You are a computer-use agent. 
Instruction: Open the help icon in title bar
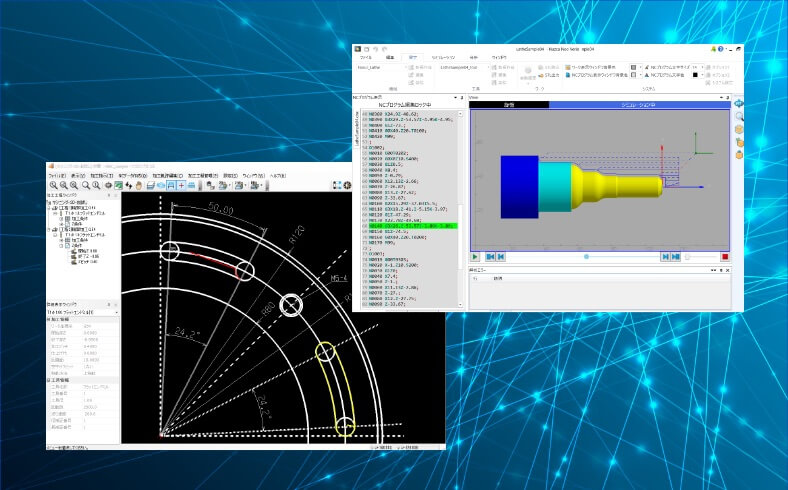tap(720, 48)
